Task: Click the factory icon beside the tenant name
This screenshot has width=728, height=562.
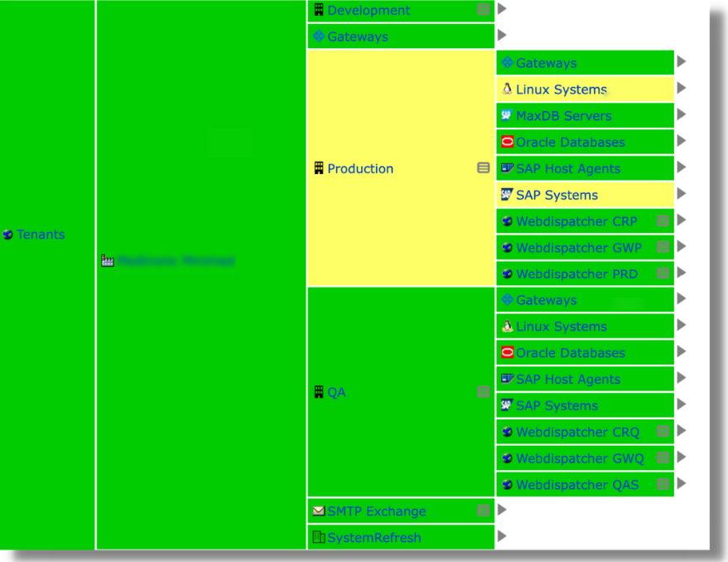Action: [x=107, y=259]
